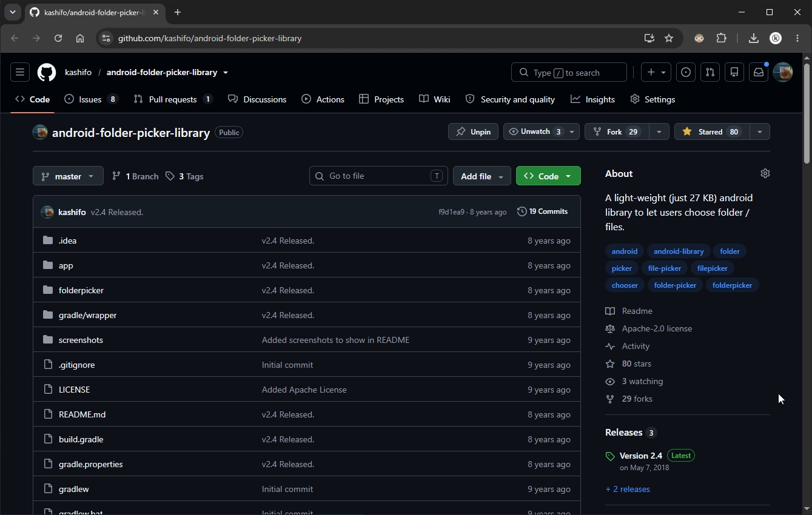Open the repository Settings tab
812x515 pixels.
point(653,99)
